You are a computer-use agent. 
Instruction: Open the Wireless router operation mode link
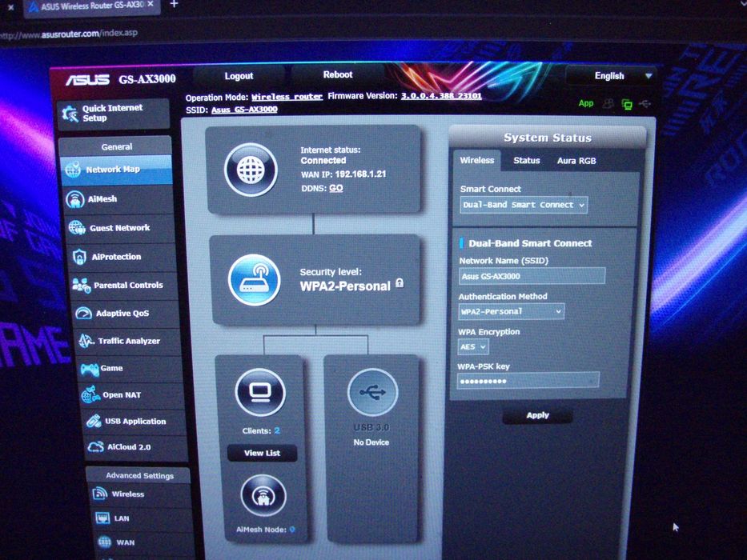tap(287, 97)
